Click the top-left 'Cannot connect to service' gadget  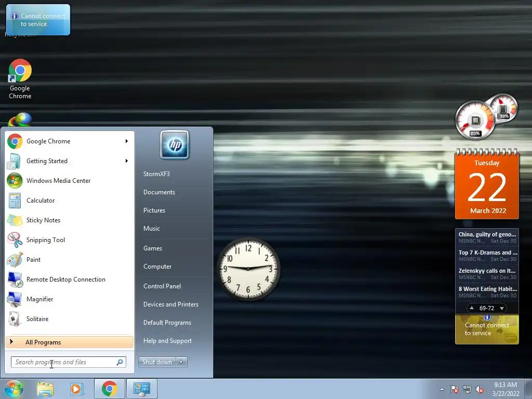click(x=38, y=20)
